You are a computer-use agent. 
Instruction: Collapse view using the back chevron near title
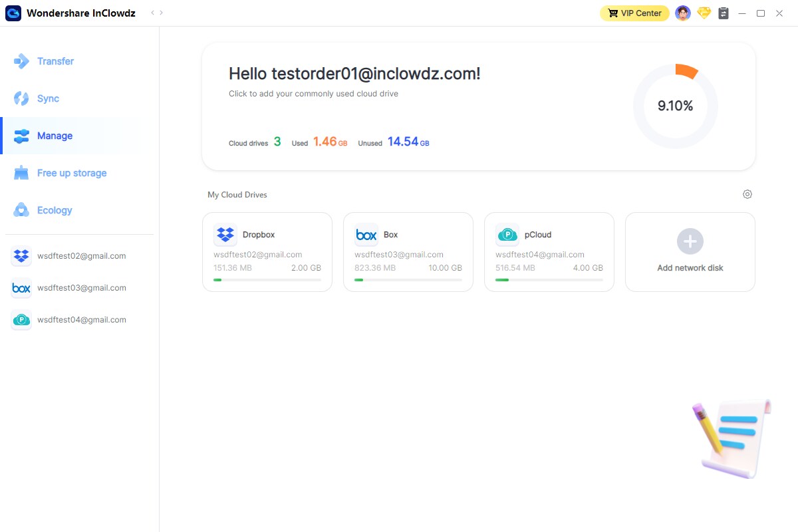coord(150,12)
